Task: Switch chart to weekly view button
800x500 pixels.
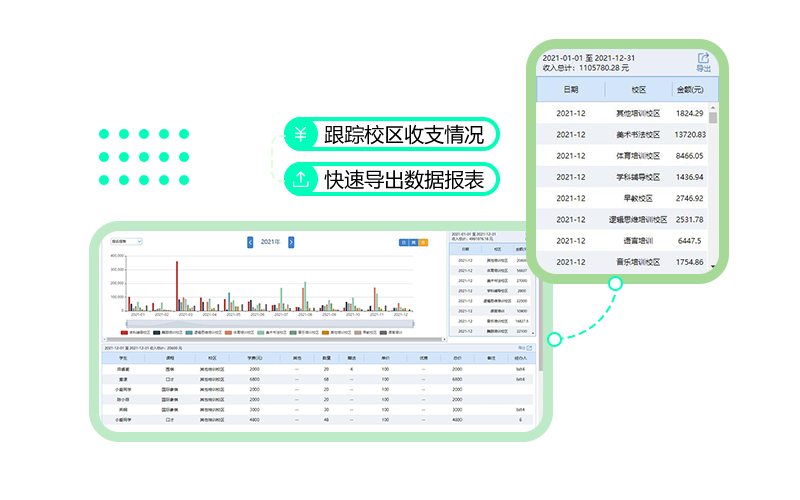Action: tap(413, 242)
